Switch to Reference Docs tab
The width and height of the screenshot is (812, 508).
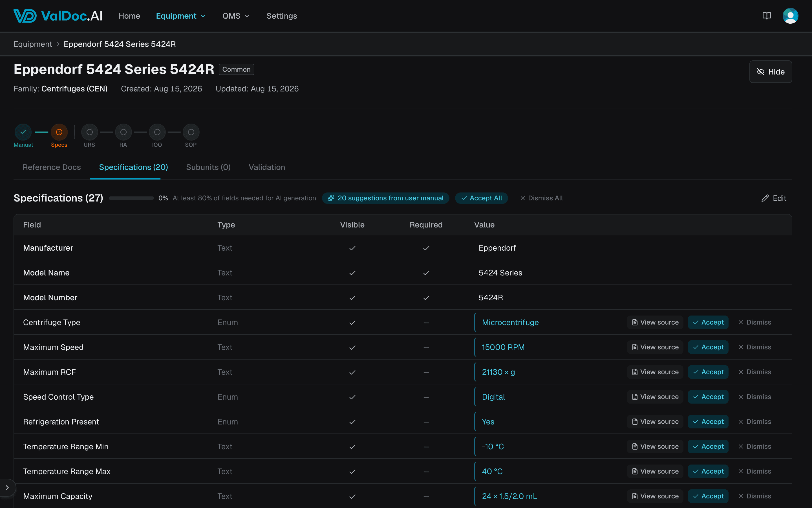click(52, 167)
